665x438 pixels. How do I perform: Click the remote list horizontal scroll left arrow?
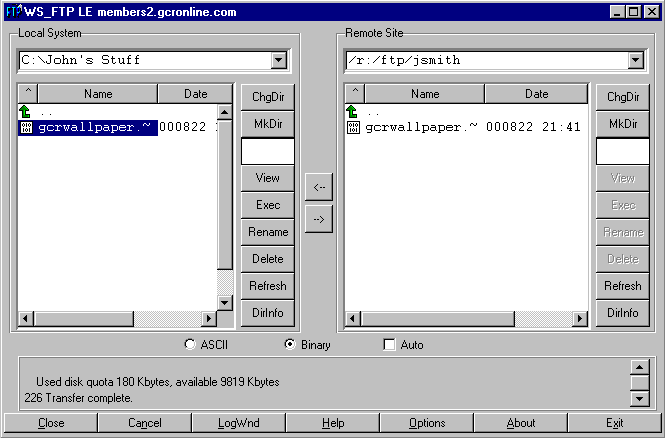coord(352,318)
